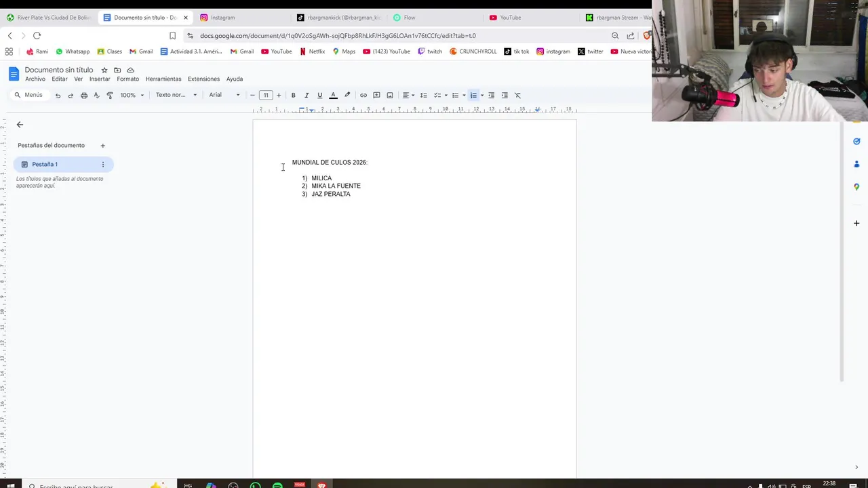Print the document with the printer icon
868x488 pixels.
click(x=84, y=96)
